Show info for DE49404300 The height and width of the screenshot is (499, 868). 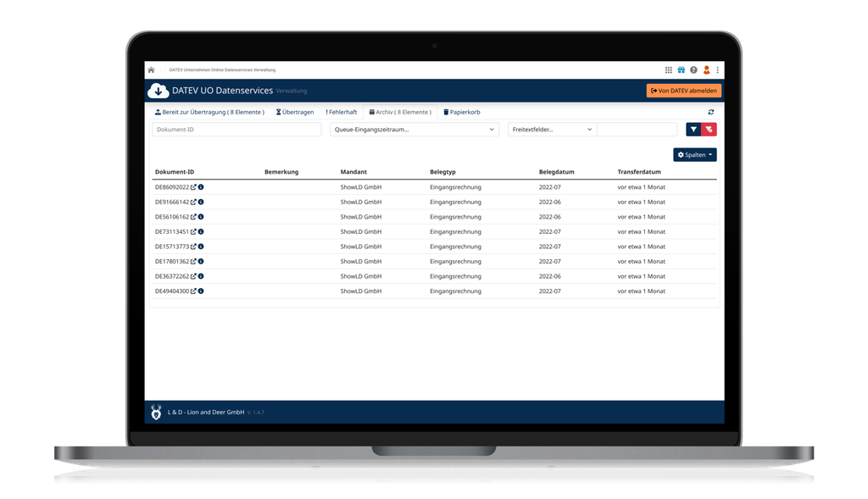coord(201,291)
